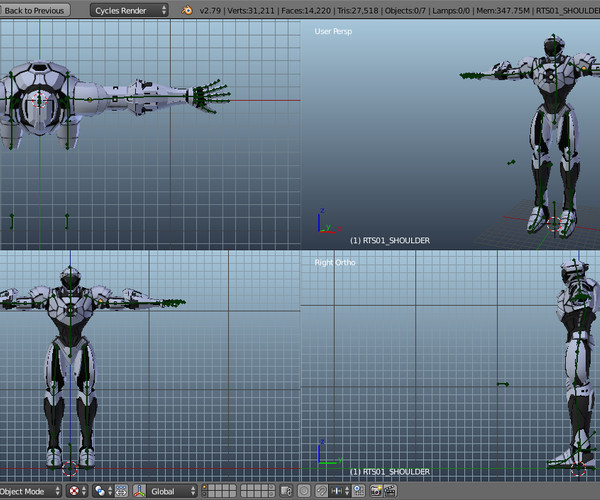Viewport: 600px width, 500px height.
Task: Click the robot's extended hand in top view
Action: point(210,97)
